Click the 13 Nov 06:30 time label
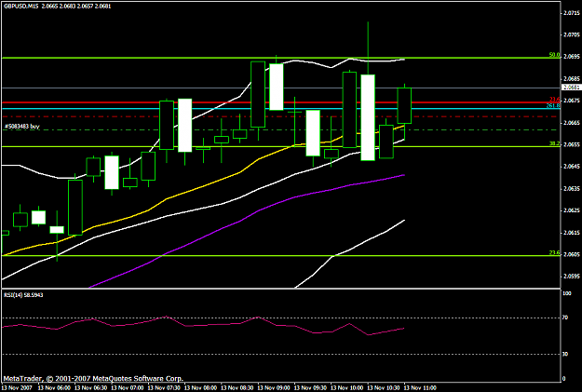This screenshot has height=392, width=582. pyautogui.click(x=90, y=387)
